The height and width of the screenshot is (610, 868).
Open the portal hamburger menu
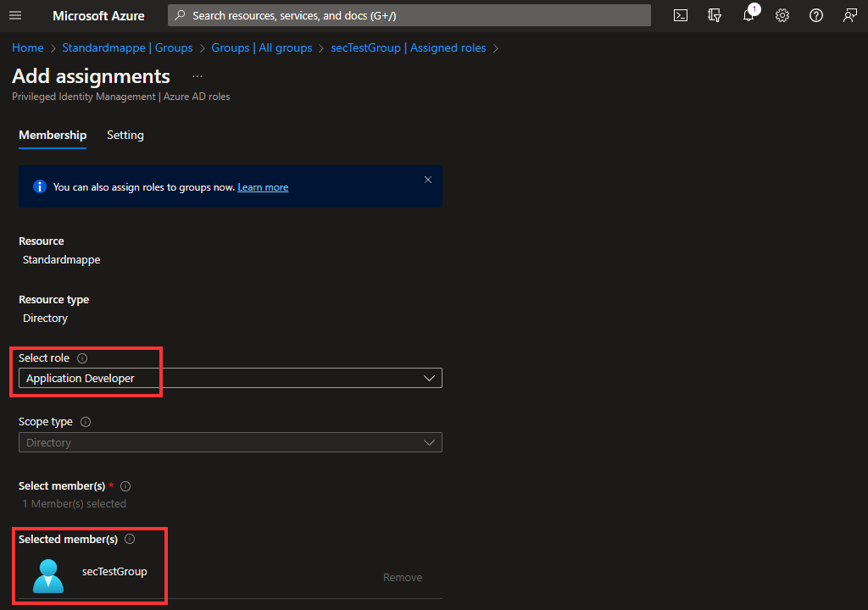pyautogui.click(x=15, y=15)
